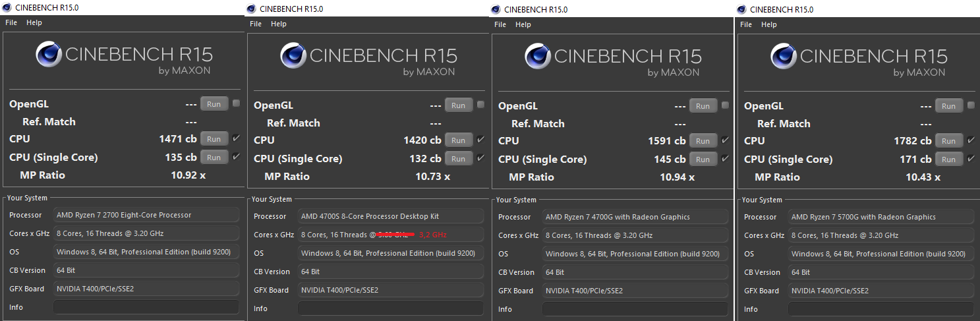The image size is (980, 321).
Task: Open the Help menu in the AMD 4700S window
Action: click(279, 24)
